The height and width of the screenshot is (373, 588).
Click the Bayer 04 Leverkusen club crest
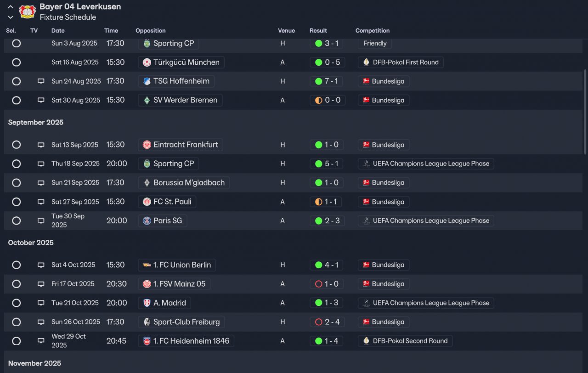click(27, 11)
